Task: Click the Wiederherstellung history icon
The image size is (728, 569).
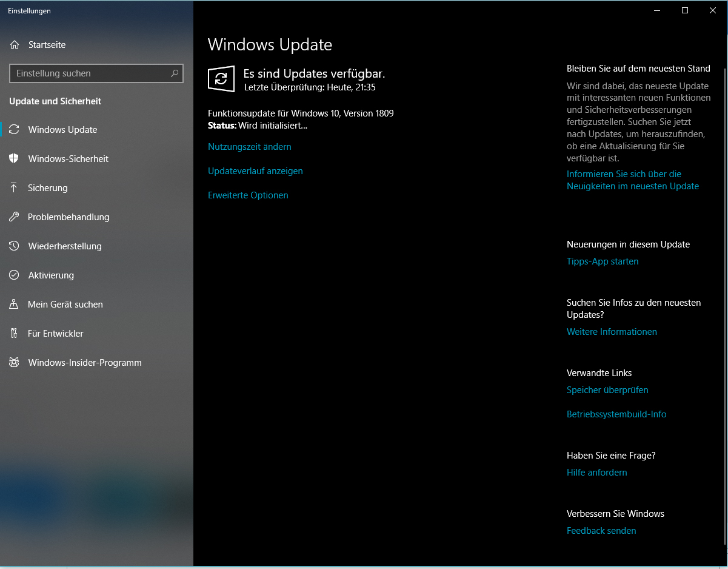Action: [15, 246]
